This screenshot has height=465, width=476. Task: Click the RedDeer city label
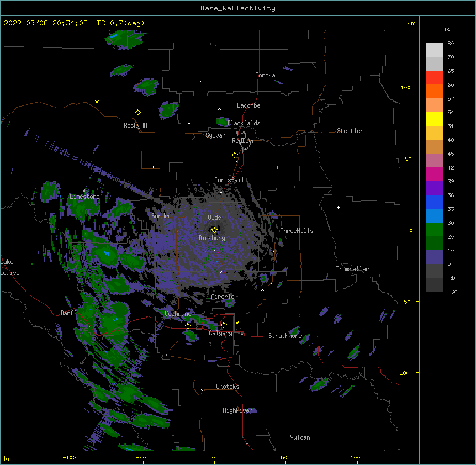pyautogui.click(x=243, y=141)
